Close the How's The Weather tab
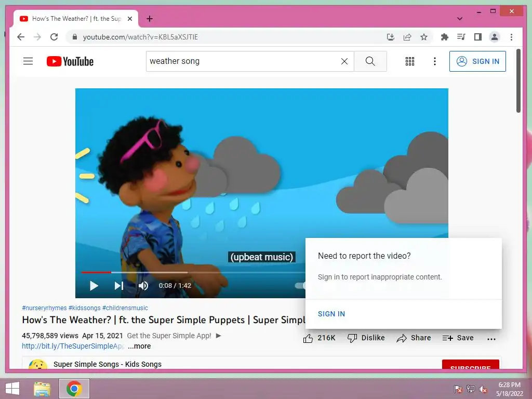Viewport: 532px width, 399px height. coord(129,19)
